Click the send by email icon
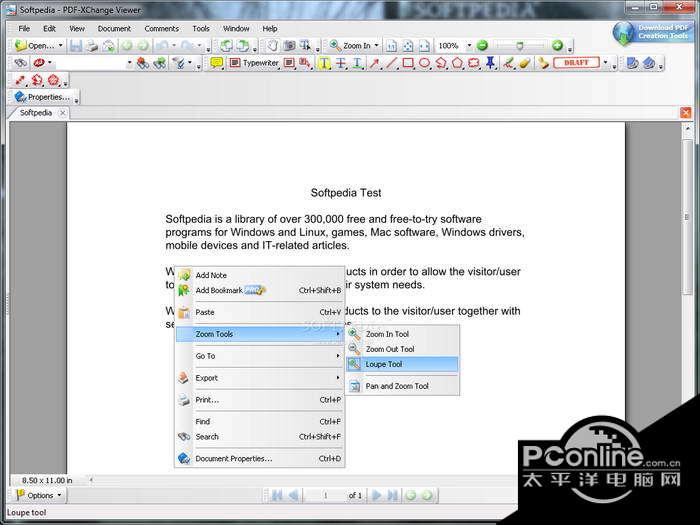 (109, 46)
